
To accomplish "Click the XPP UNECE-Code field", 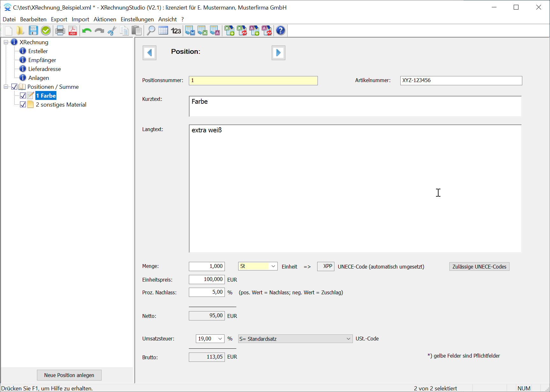I will click(326, 266).
